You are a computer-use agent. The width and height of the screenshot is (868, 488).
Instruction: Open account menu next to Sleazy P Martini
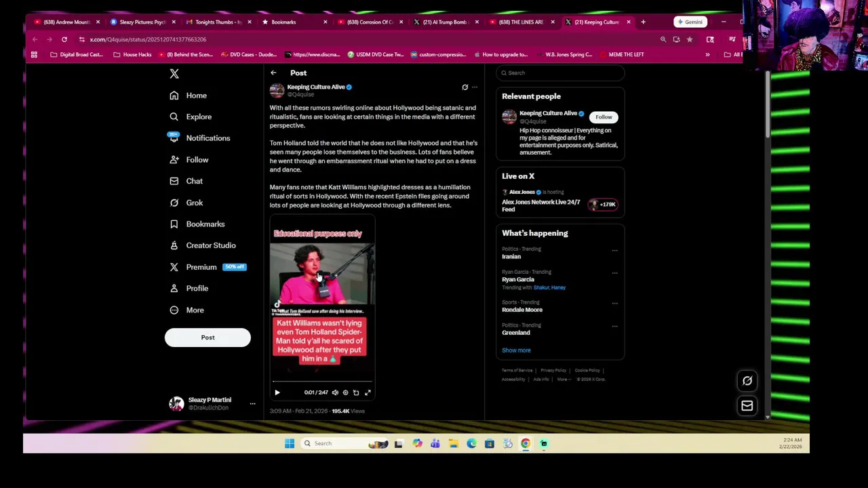(252, 404)
